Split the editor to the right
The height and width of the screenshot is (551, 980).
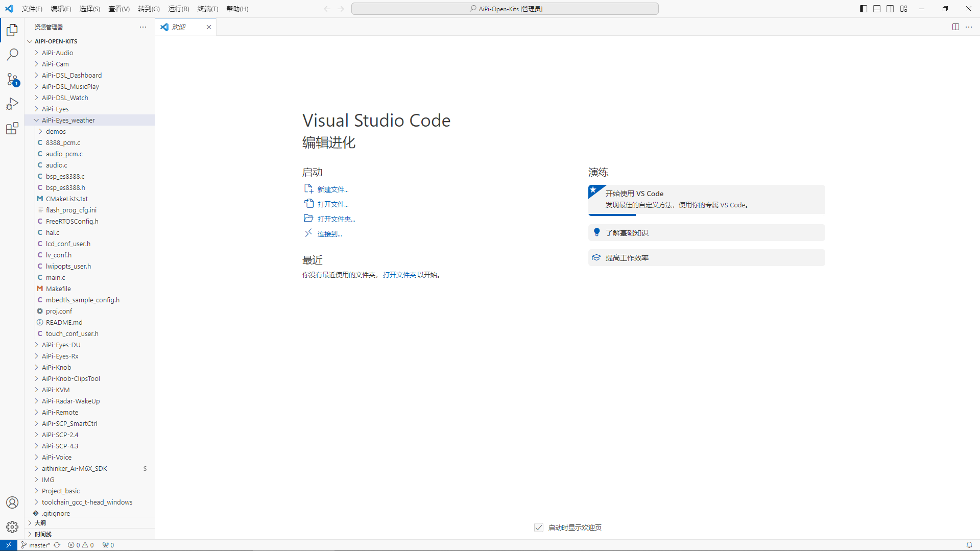point(955,27)
